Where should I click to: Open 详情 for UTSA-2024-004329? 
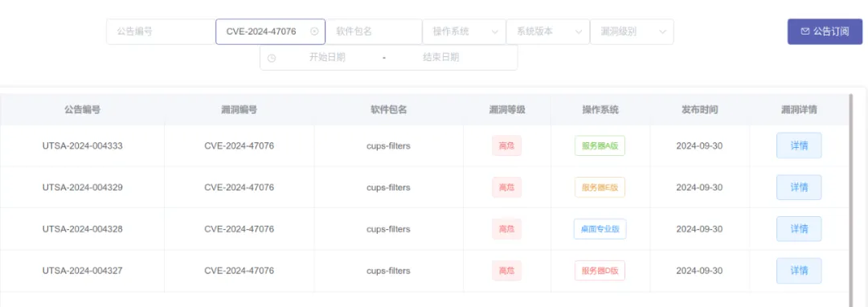click(x=799, y=187)
